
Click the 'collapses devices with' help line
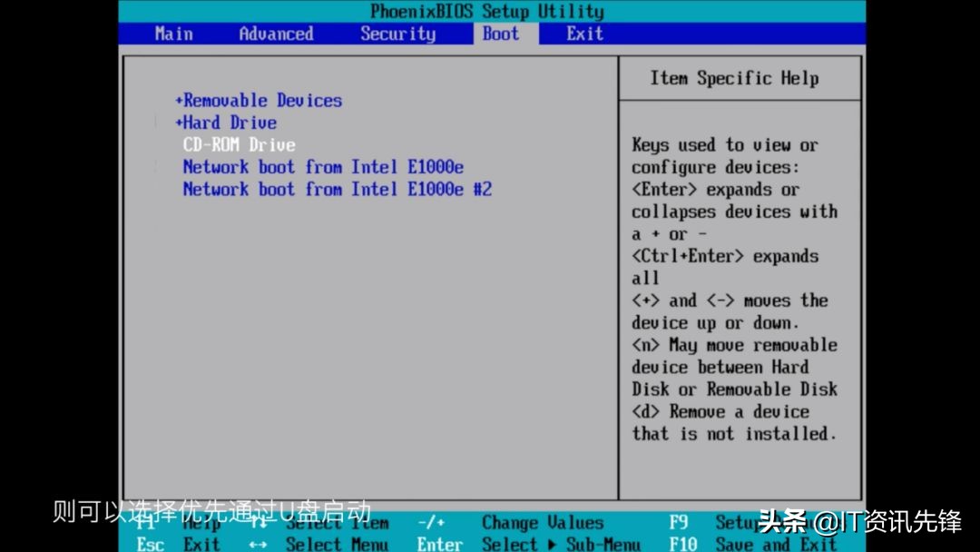point(734,212)
